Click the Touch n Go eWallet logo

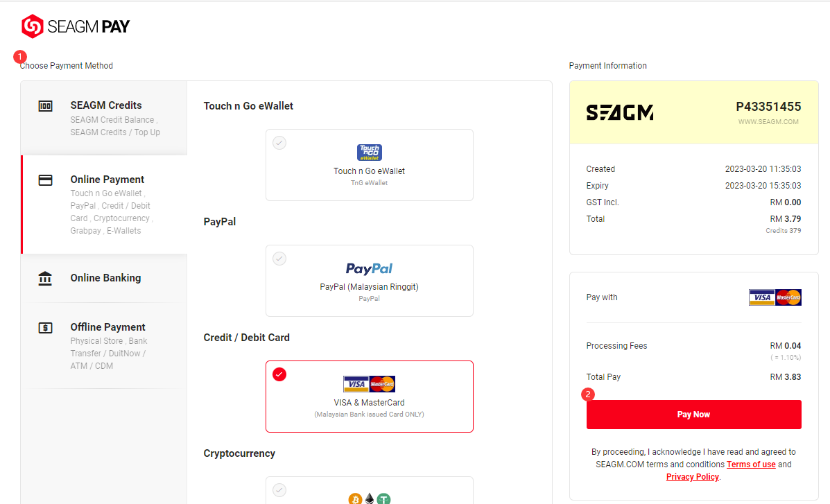(370, 153)
